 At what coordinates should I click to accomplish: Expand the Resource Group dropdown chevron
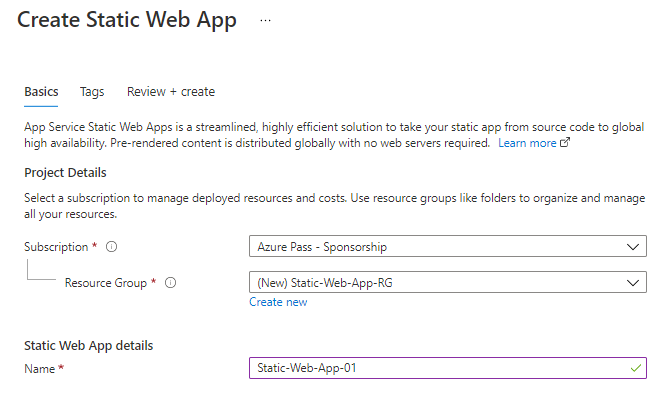[633, 283]
